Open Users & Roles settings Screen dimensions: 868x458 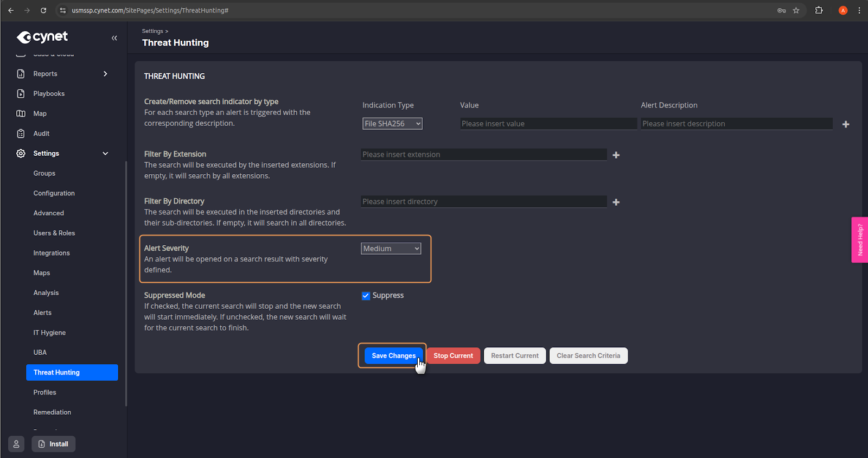[x=54, y=233]
